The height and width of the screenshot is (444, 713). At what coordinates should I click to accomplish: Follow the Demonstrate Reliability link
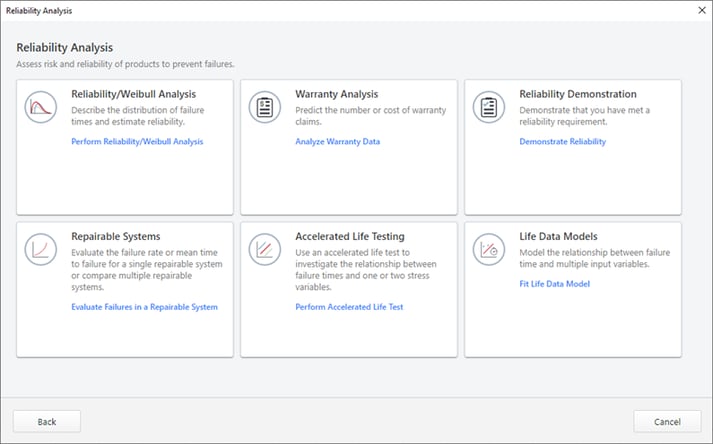click(562, 142)
